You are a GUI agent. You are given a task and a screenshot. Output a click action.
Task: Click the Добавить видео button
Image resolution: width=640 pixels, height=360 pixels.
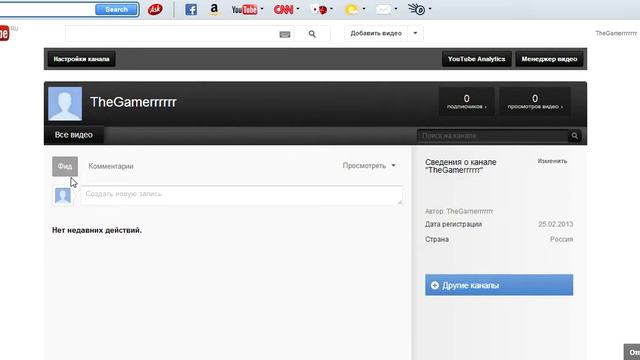[x=376, y=33]
